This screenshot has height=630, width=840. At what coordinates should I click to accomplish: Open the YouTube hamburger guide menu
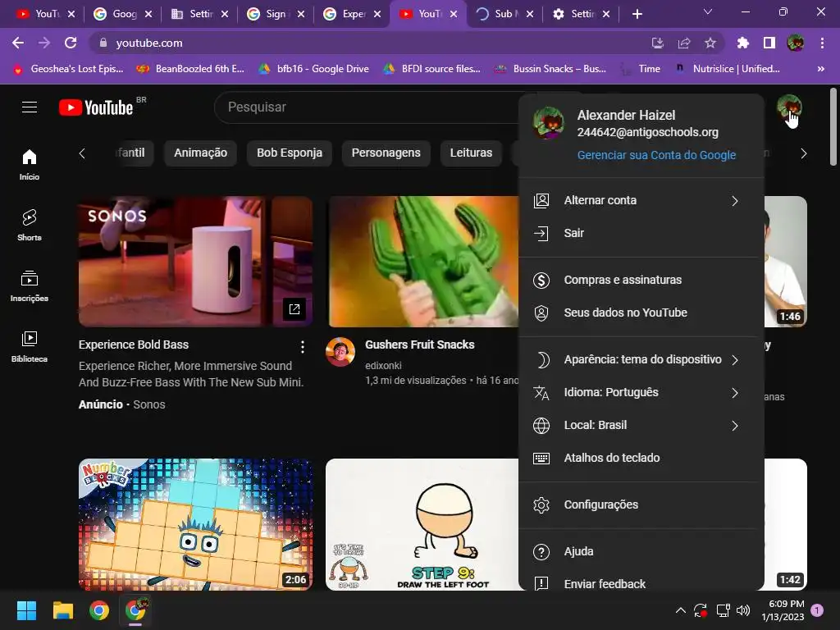coord(30,107)
